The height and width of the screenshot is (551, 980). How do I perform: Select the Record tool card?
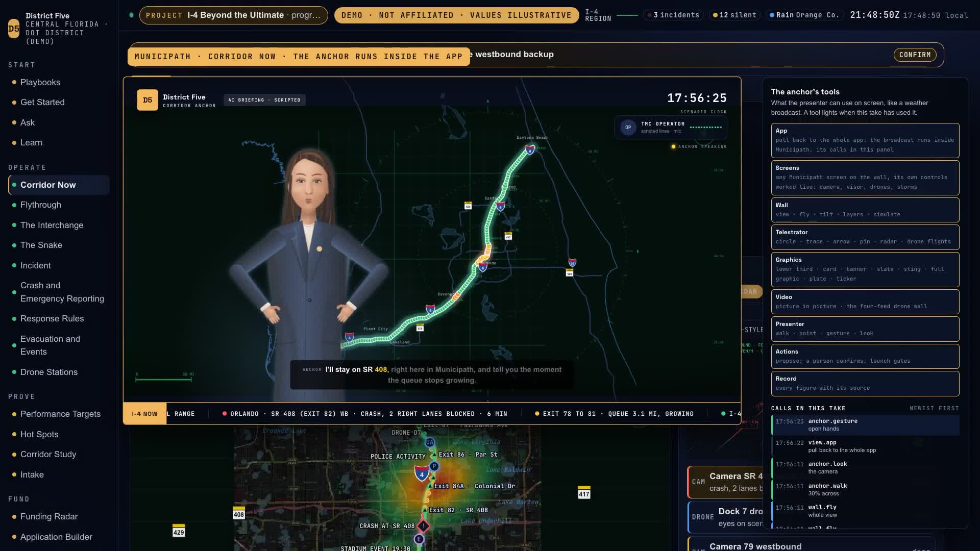[865, 383]
